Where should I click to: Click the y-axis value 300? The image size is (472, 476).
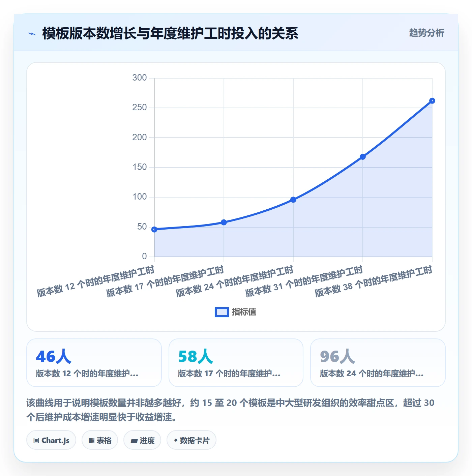[x=140, y=78]
